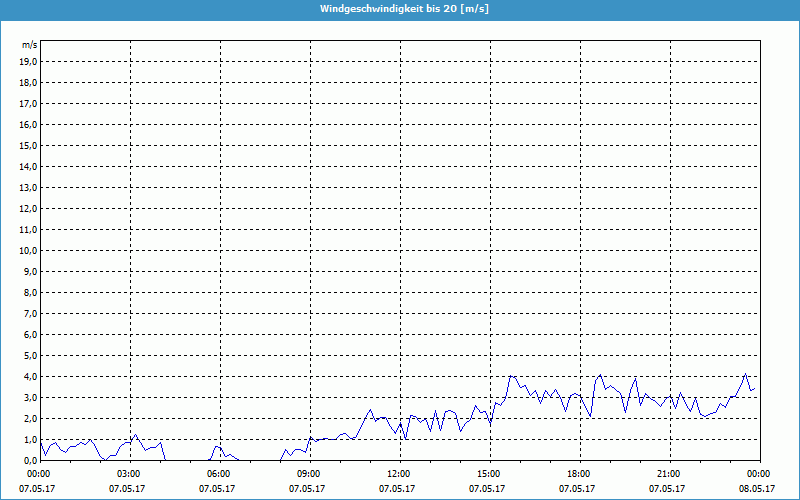Pick the 15,0 y-axis tick label
The width and height of the screenshot is (800, 500).
(x=29, y=145)
